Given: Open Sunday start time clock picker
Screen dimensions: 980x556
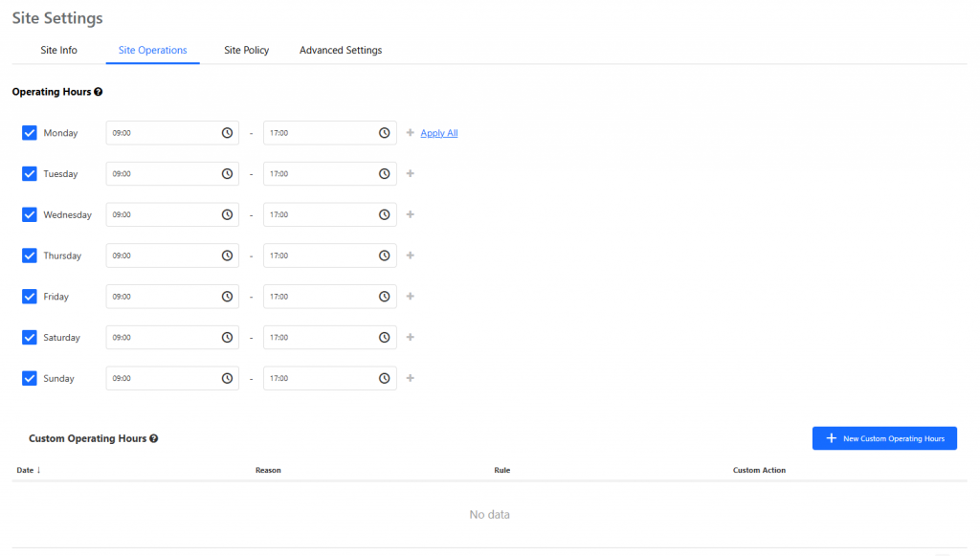Looking at the screenshot, I should [x=227, y=379].
